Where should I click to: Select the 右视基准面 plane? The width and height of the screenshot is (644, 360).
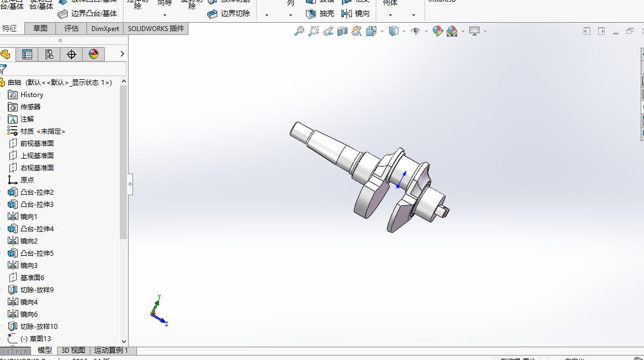pos(31,168)
